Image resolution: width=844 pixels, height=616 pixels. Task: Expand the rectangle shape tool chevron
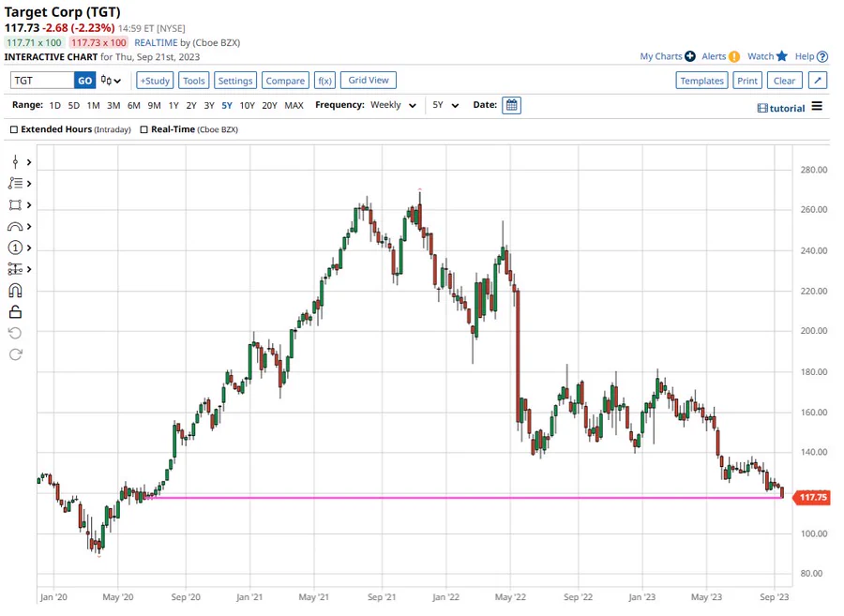(29, 205)
